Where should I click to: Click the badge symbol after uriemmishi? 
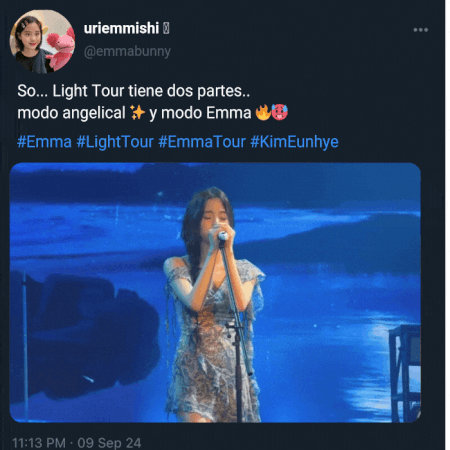point(166,29)
